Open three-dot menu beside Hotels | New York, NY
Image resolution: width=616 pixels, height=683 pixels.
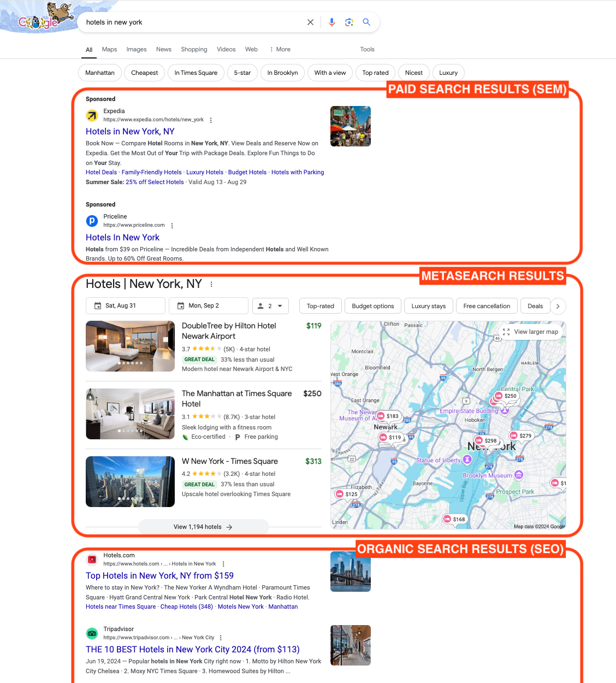[211, 285]
